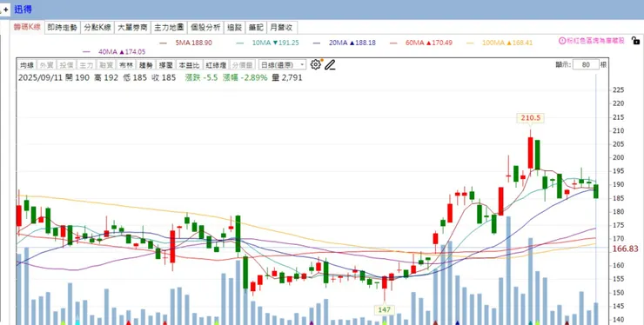This screenshot has height=325, width=644.
Task: Click the 2025/09/11 date in info line
Action: [x=40, y=77]
